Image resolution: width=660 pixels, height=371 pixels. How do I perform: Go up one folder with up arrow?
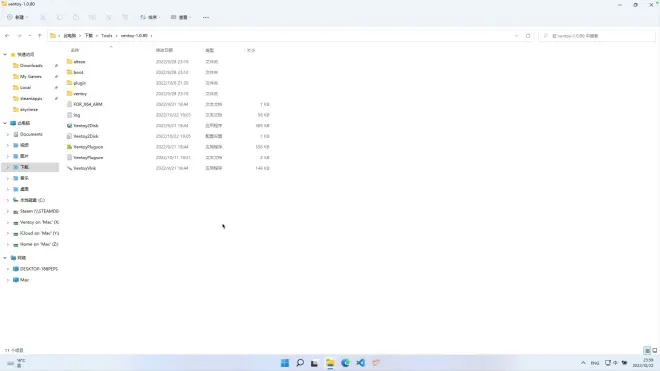40,36
